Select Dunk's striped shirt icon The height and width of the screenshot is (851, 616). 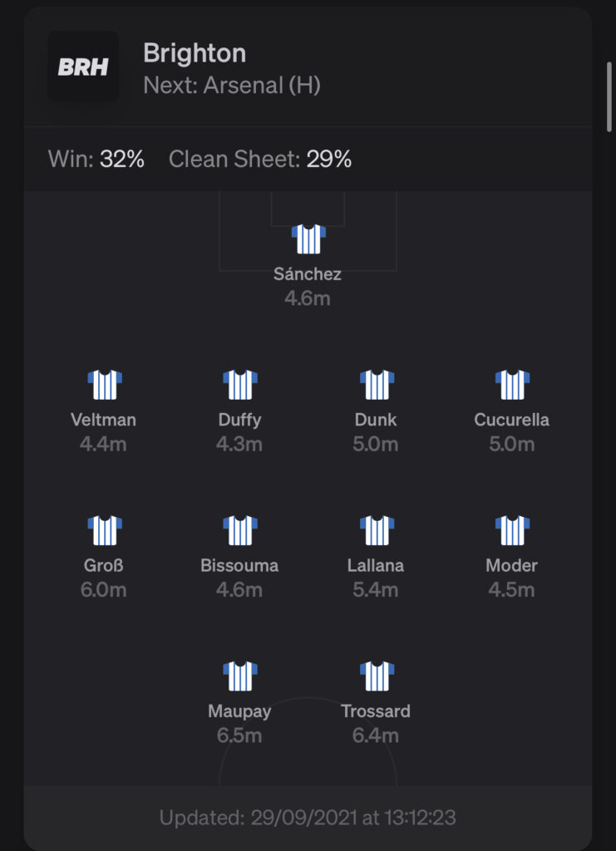pyautogui.click(x=377, y=385)
